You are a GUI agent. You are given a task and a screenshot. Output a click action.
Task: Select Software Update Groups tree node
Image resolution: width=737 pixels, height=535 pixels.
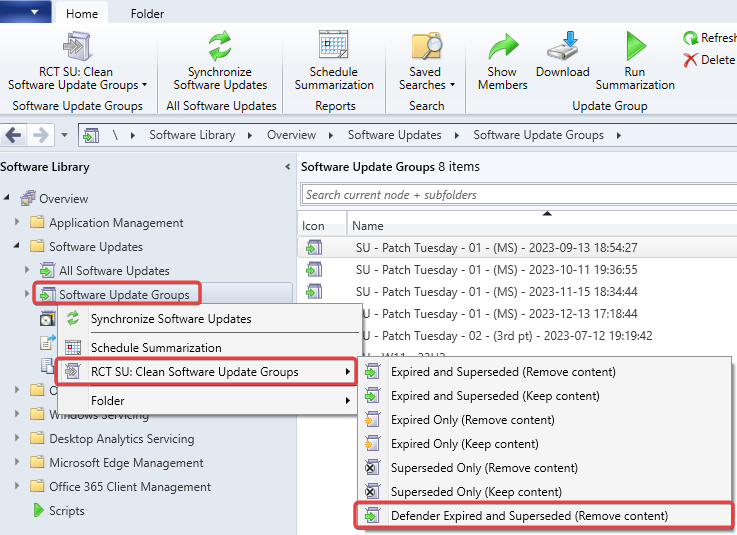124,295
